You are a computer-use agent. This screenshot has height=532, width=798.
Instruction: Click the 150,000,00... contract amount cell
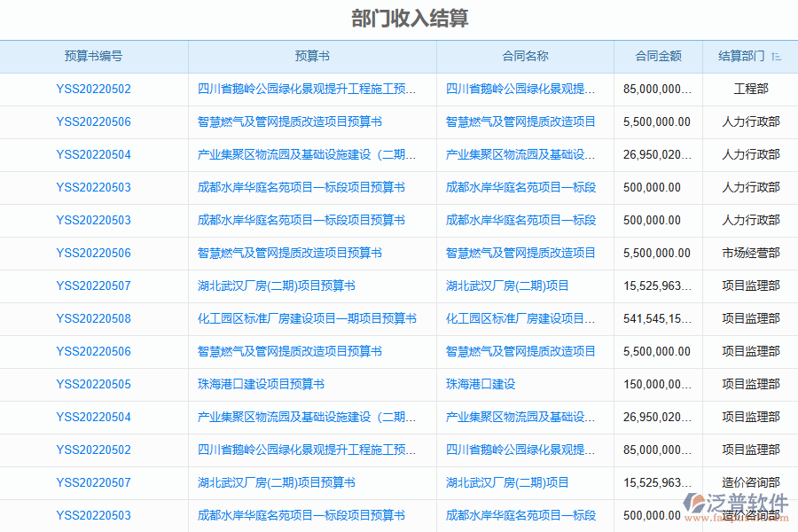click(x=658, y=384)
